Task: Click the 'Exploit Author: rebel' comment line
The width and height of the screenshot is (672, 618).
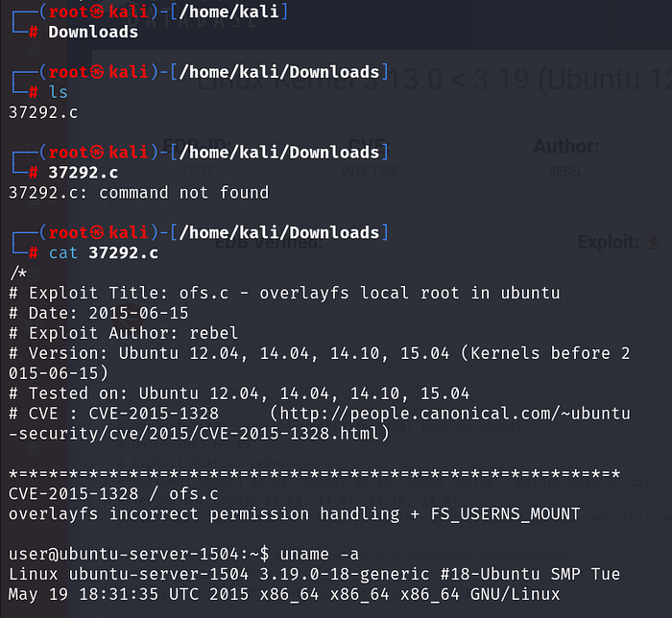Action: pyautogui.click(x=125, y=333)
